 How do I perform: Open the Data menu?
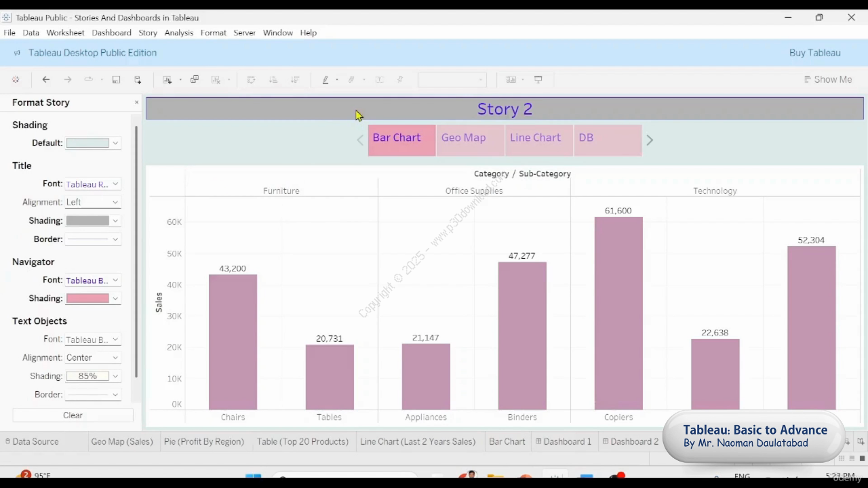point(31,33)
